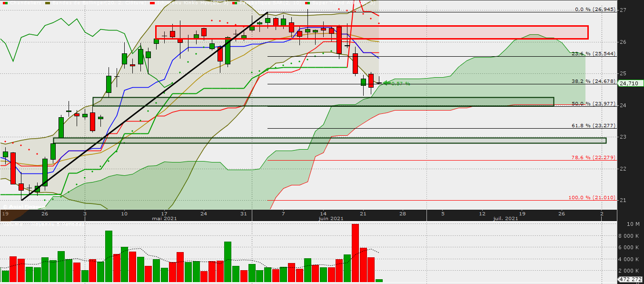The width and height of the screenshot is (644, 284).
Task: Click the 2 000 K volume axis label
Action: coord(629,271)
